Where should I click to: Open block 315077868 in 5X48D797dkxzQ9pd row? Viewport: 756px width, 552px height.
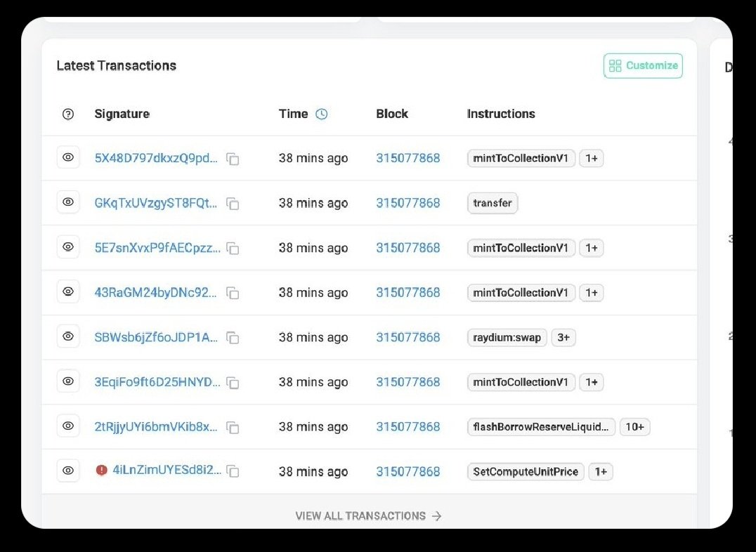[408, 158]
